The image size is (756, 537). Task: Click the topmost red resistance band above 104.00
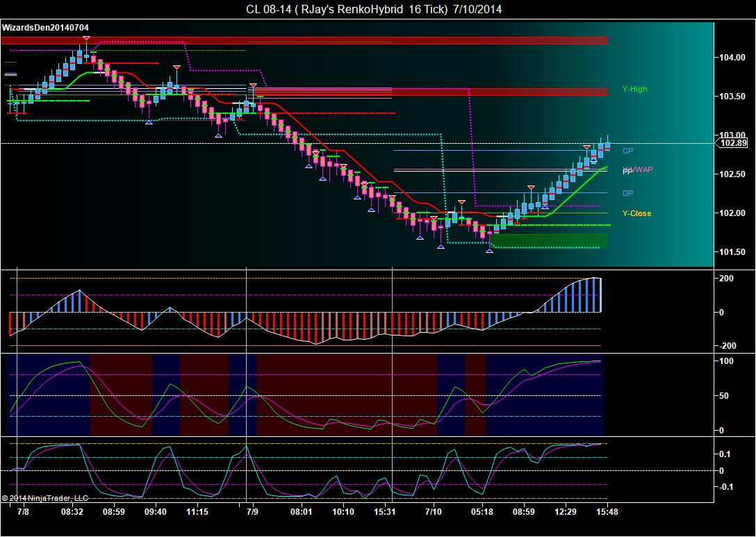click(x=304, y=40)
